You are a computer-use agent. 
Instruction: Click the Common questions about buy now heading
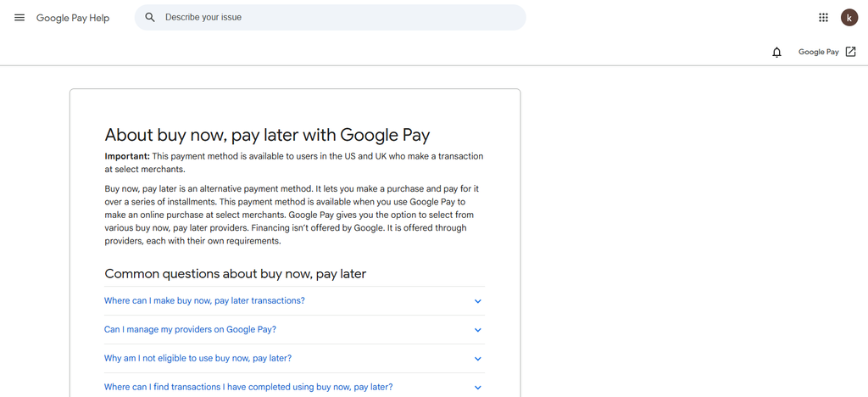tap(236, 273)
